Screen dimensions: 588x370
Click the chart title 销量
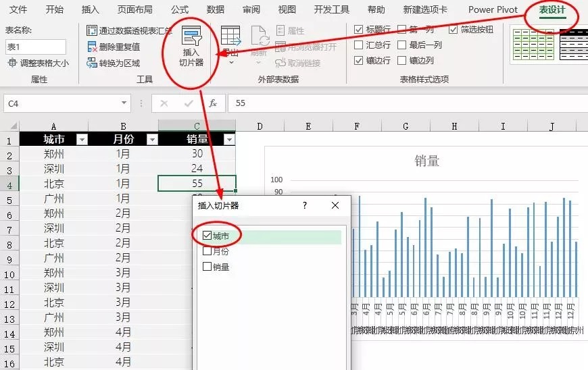point(426,161)
